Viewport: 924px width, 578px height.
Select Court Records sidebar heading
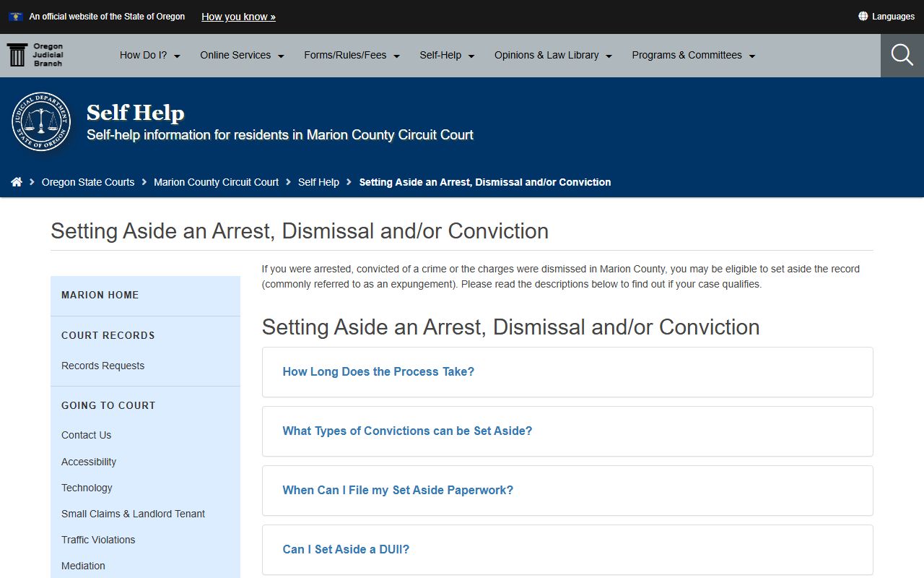108,335
